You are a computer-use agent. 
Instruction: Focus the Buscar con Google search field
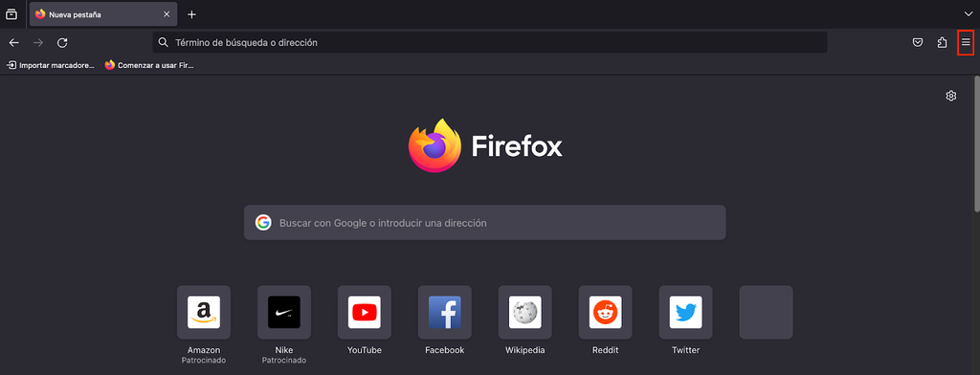[x=484, y=223]
